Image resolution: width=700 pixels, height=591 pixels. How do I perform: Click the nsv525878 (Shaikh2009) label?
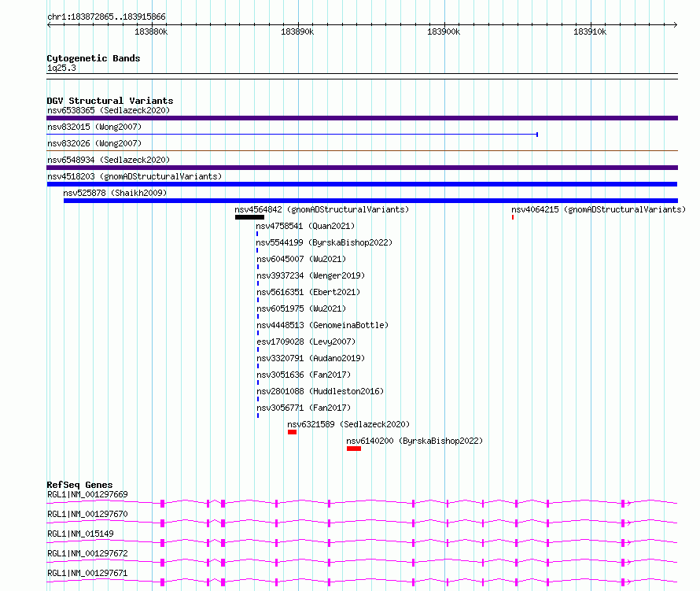point(115,193)
